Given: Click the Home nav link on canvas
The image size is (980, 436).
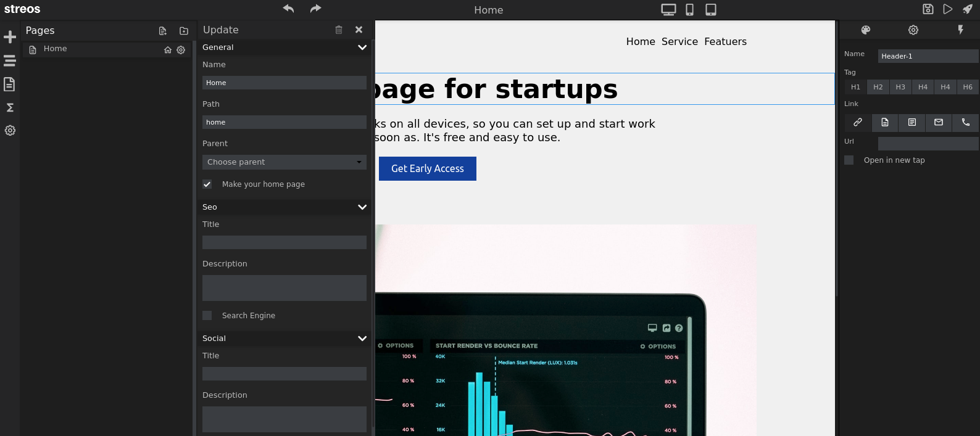Looking at the screenshot, I should pyautogui.click(x=641, y=41).
